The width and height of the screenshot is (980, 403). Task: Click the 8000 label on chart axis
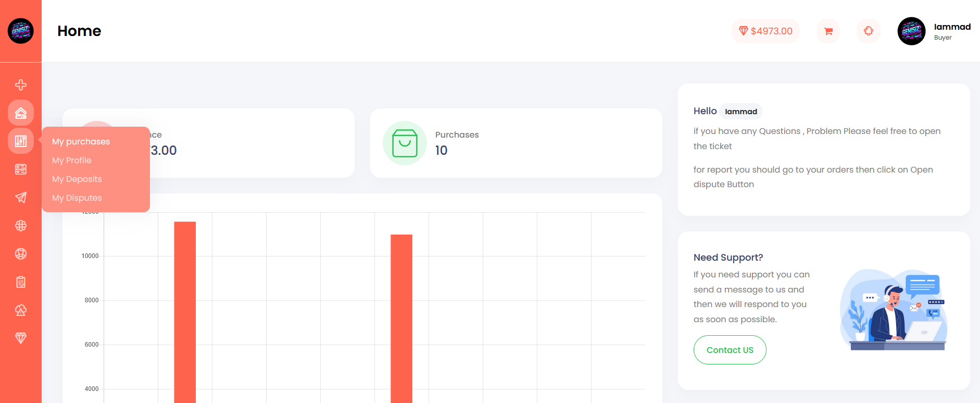coord(92,300)
